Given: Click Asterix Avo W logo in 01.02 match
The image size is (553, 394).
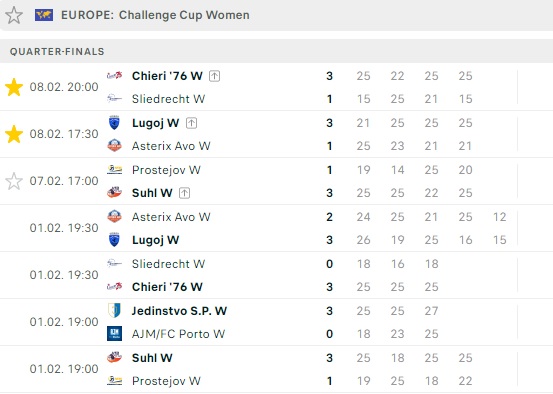Looking at the screenshot, I should (x=114, y=217).
